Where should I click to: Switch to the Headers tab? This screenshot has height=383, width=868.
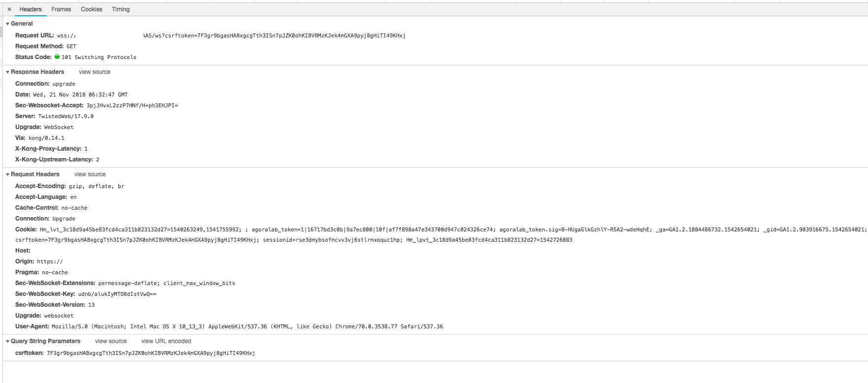pos(31,9)
